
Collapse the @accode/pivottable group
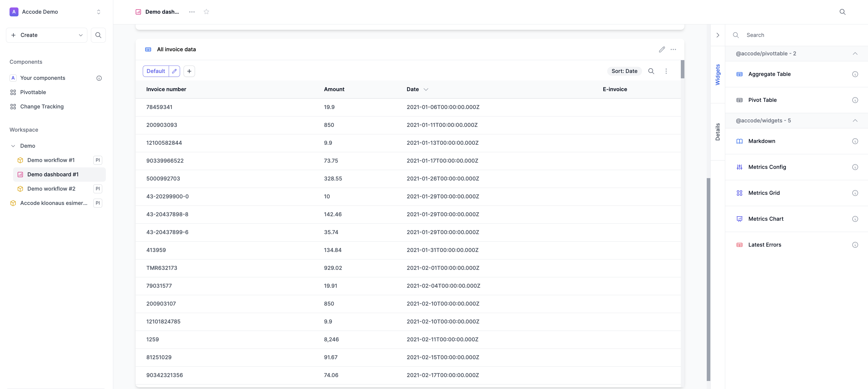point(855,54)
